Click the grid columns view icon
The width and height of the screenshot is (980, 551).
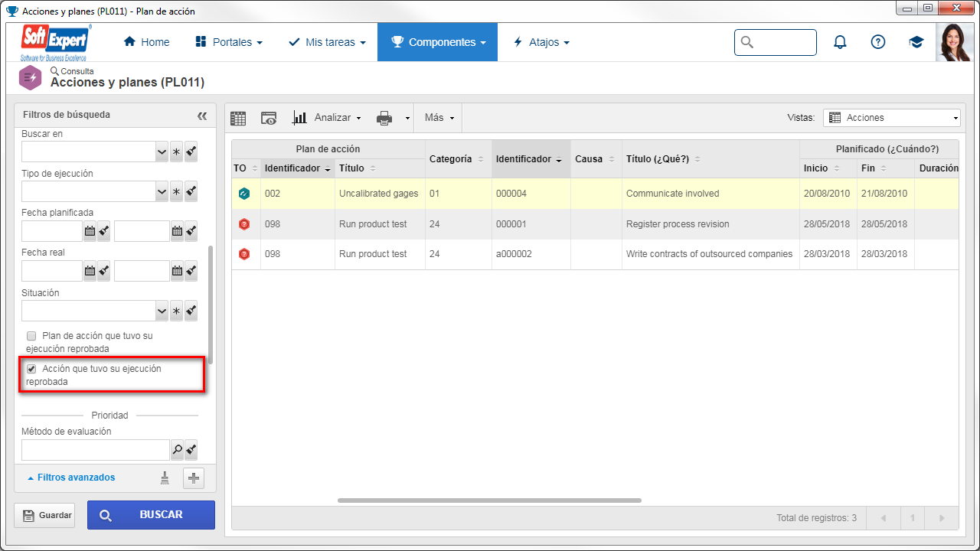pyautogui.click(x=238, y=118)
